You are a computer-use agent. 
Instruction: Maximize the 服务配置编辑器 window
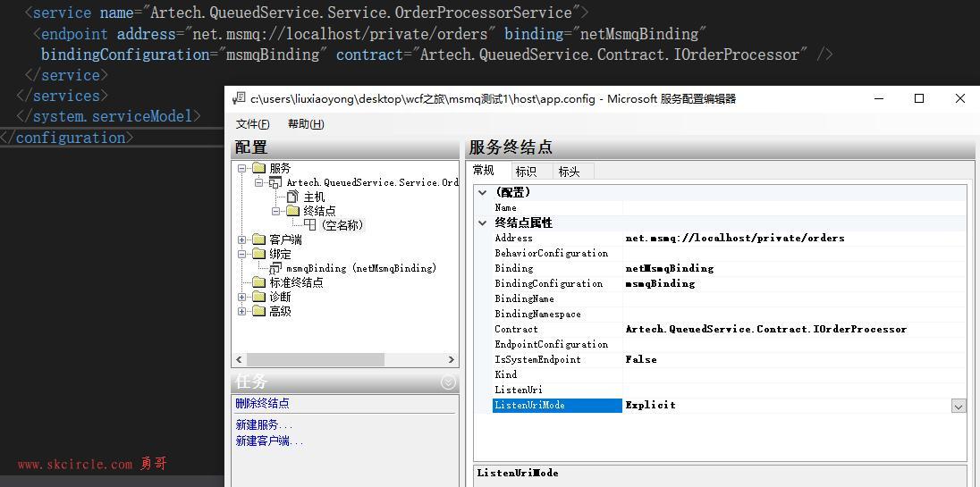coord(919,98)
